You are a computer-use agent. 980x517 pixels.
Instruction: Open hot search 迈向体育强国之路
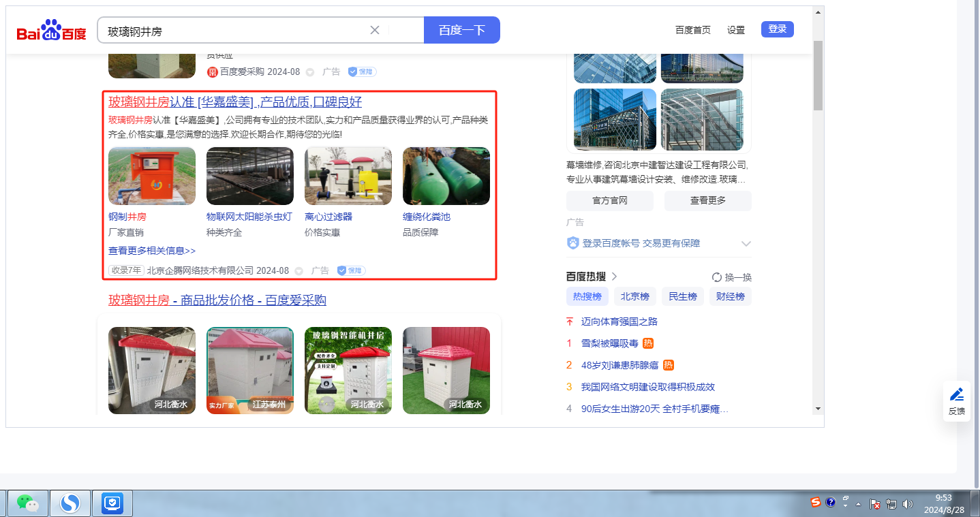619,322
